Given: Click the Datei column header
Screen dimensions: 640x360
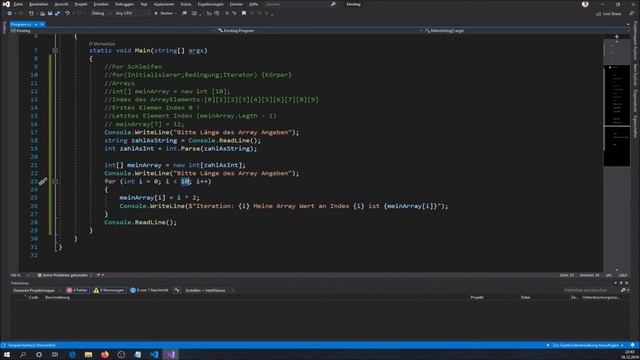Looking at the screenshot, I should tap(525, 298).
